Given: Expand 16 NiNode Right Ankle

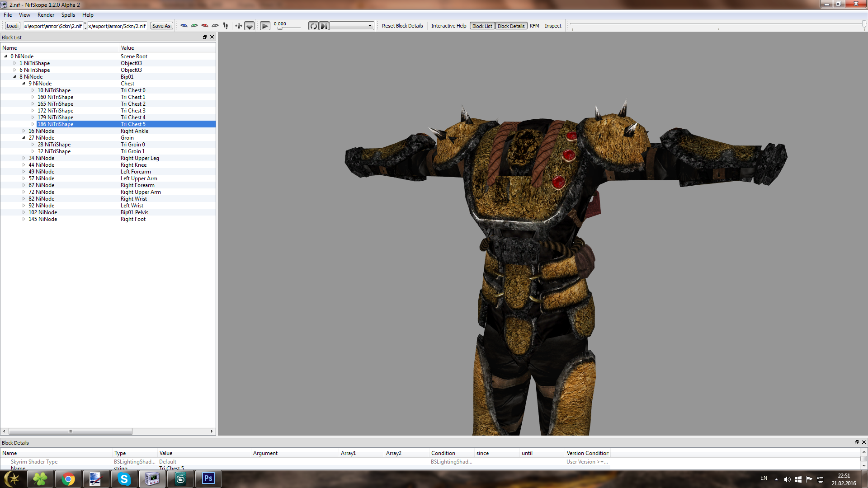Looking at the screenshot, I should pos(24,131).
